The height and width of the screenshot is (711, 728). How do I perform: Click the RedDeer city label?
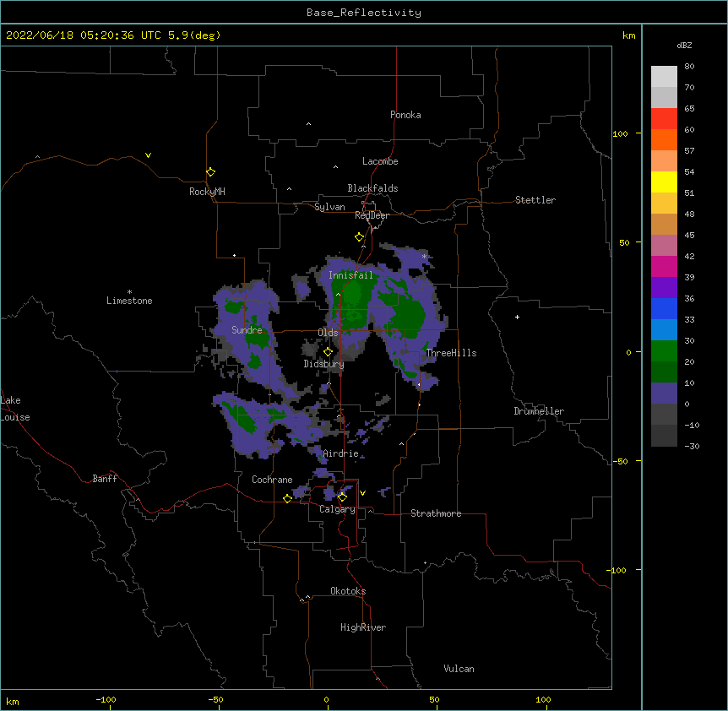pyautogui.click(x=372, y=215)
